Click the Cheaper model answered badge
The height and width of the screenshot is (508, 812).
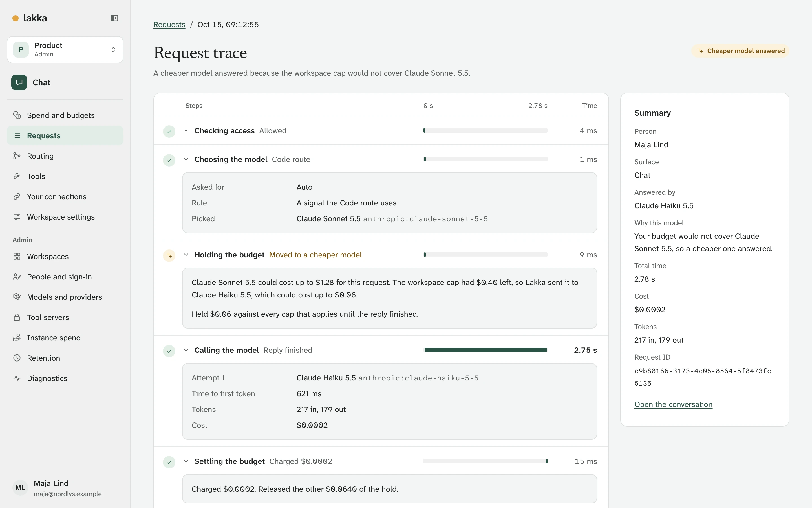pyautogui.click(x=741, y=51)
